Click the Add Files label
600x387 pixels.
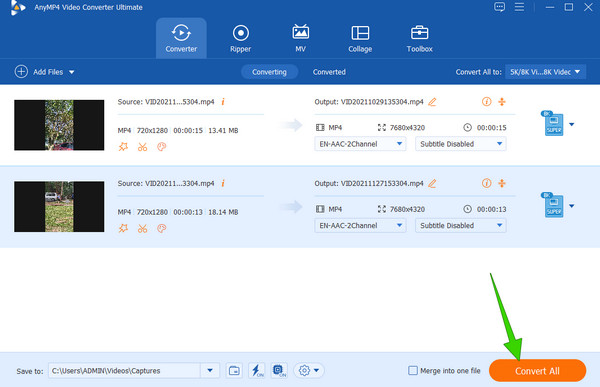pyautogui.click(x=48, y=72)
